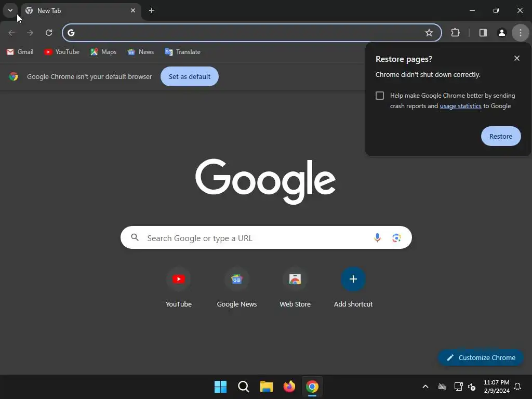Screen dimensions: 532x399
Task: Open the Chrome three-dot menu
Action: pyautogui.click(x=521, y=33)
